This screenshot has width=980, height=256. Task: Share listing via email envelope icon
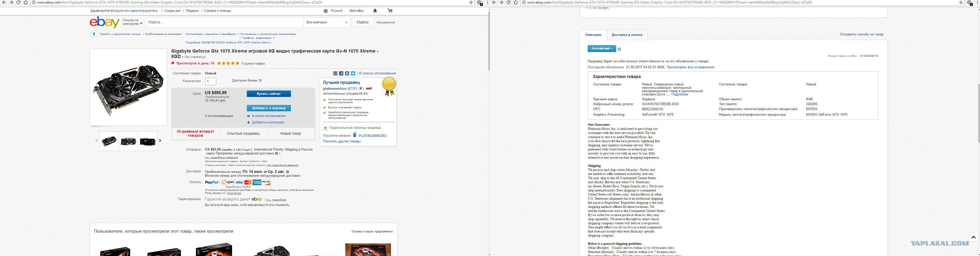335,73
